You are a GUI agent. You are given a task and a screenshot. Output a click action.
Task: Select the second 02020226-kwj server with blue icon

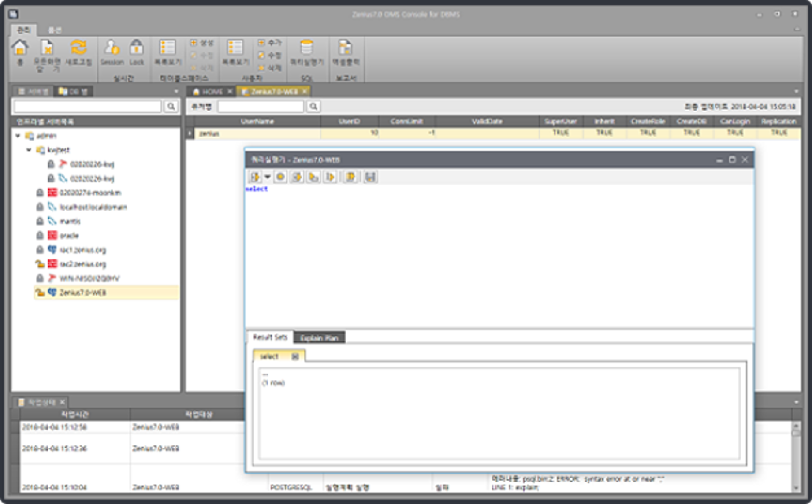tap(92, 178)
